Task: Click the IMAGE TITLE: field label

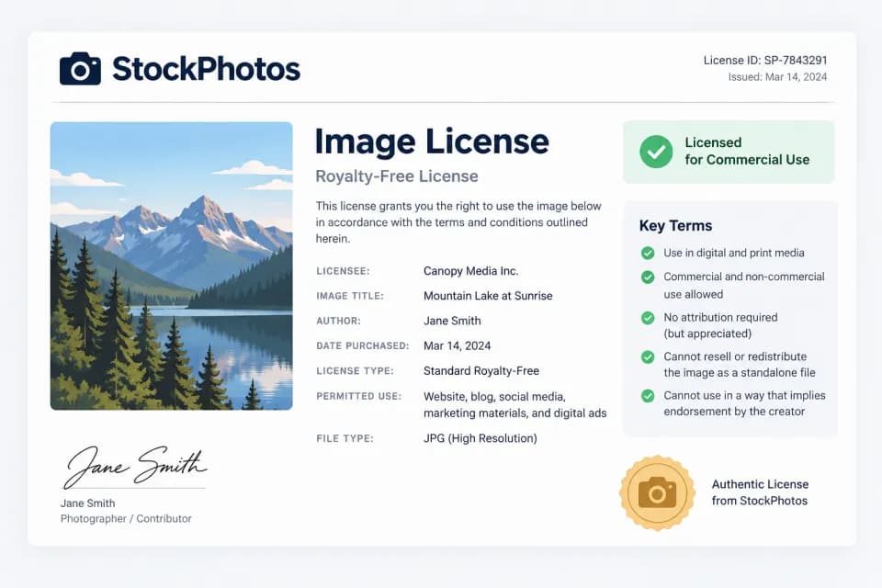Action: [x=350, y=296]
